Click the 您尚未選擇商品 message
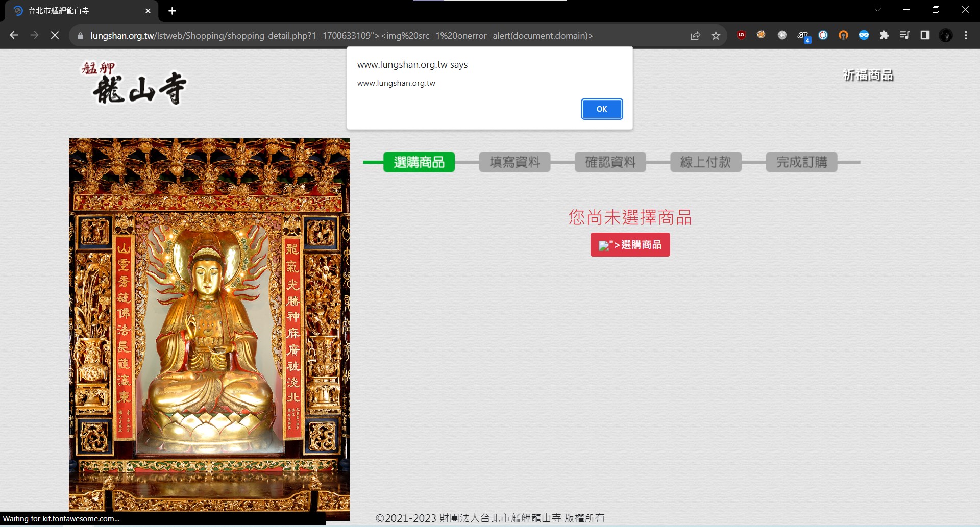Image resolution: width=980 pixels, height=527 pixels. click(630, 217)
